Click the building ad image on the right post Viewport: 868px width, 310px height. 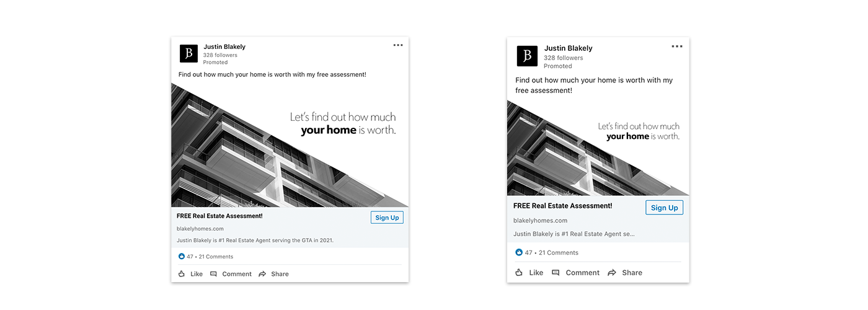(x=598, y=148)
